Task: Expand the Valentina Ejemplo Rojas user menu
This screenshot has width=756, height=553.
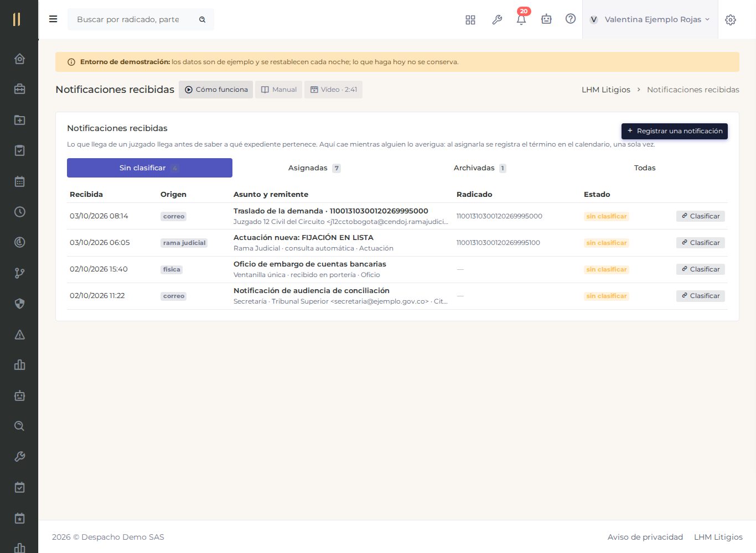Action: point(650,19)
